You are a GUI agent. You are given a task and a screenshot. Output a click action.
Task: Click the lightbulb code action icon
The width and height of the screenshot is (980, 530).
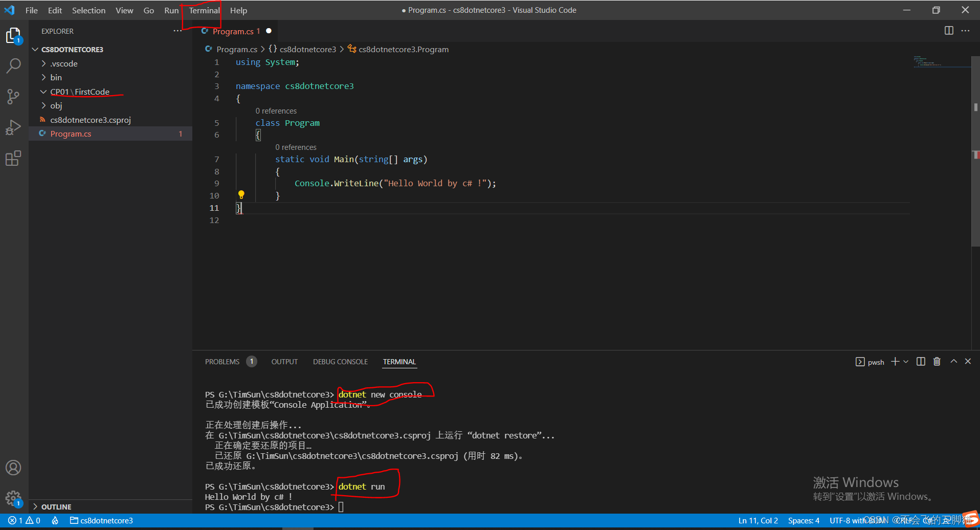241,195
